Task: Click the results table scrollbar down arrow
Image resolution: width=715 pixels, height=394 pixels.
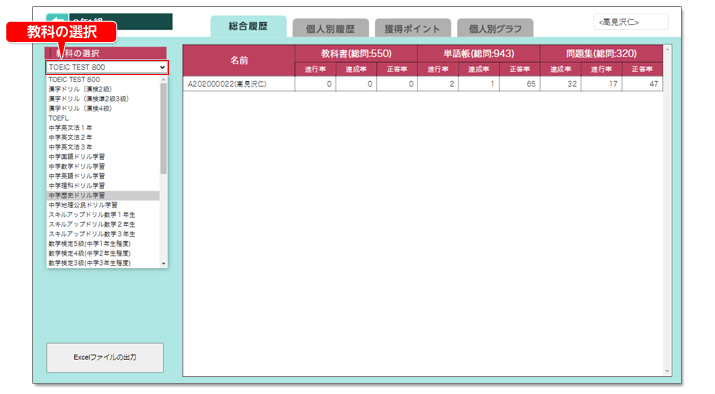Action: [x=667, y=371]
